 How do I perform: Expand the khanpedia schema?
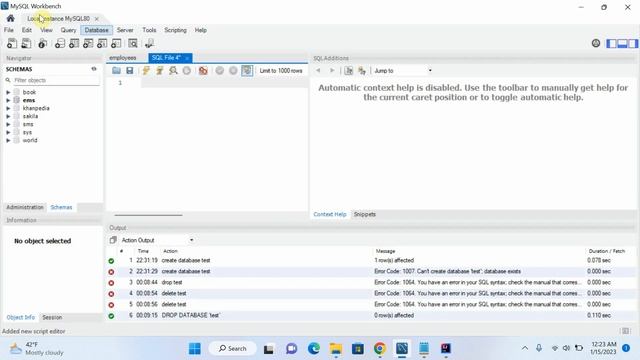tap(8, 108)
